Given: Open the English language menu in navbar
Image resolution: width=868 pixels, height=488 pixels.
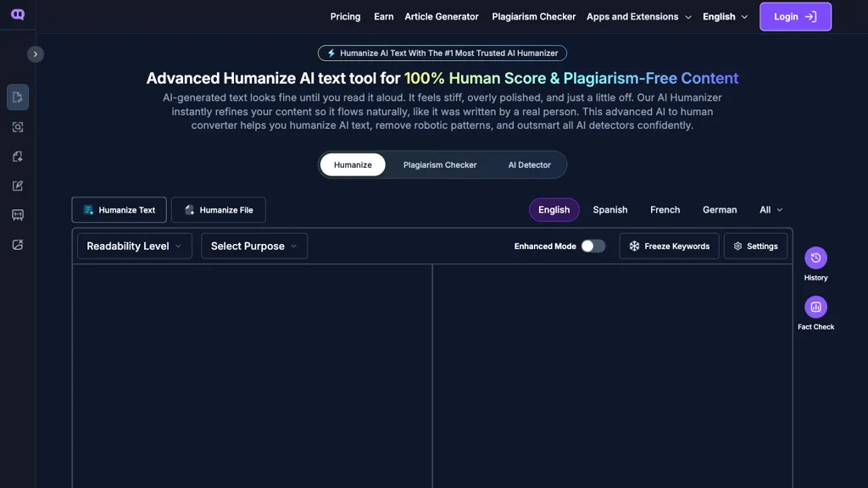Looking at the screenshot, I should [725, 16].
